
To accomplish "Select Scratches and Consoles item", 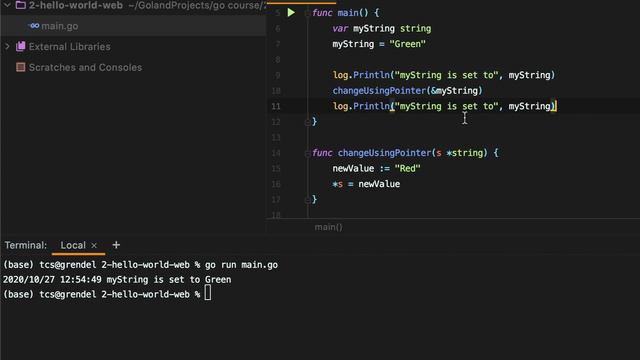I will click(x=85, y=67).
